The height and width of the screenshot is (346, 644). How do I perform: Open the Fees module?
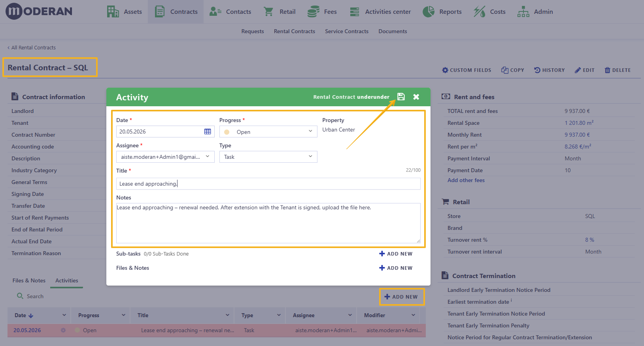pyautogui.click(x=322, y=12)
